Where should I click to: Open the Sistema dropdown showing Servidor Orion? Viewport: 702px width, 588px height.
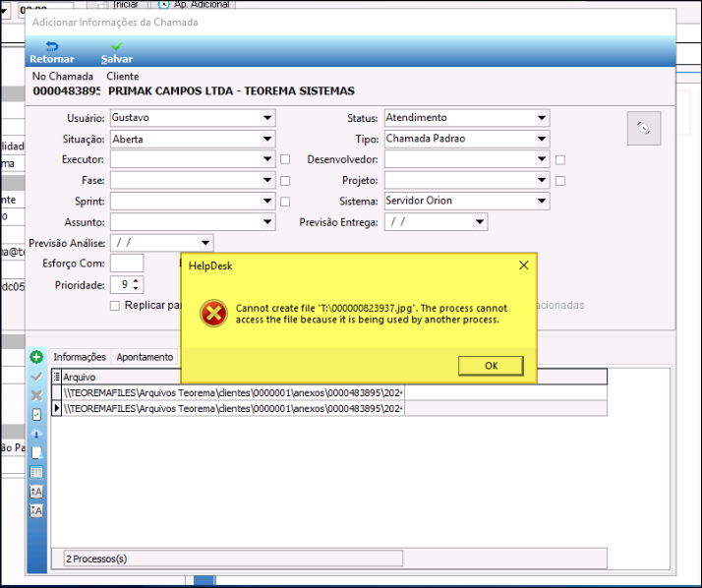pyautogui.click(x=542, y=201)
